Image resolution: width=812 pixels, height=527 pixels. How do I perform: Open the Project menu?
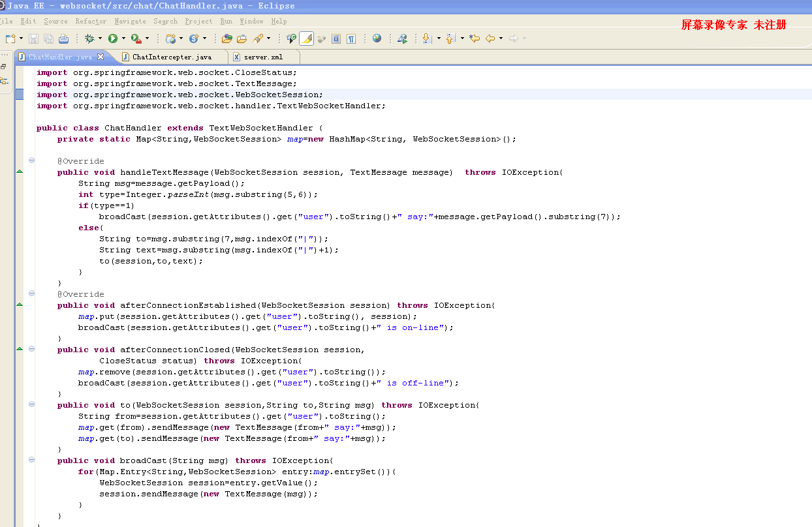[x=198, y=21]
